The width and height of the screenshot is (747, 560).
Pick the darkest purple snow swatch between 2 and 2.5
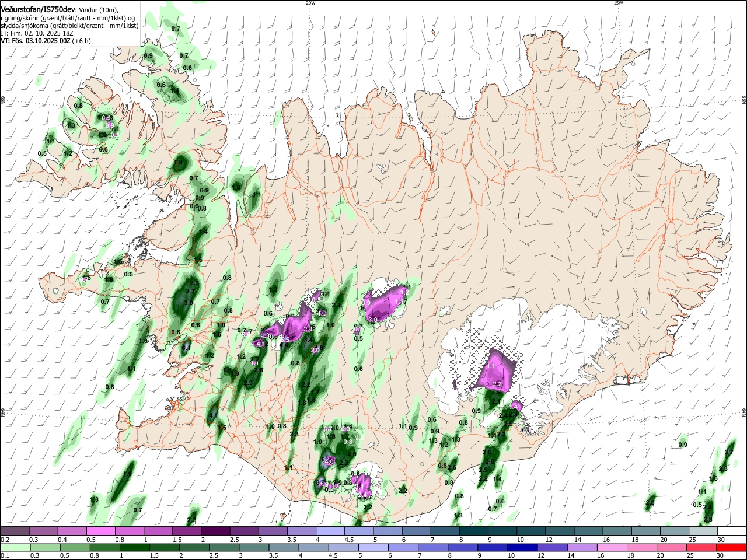point(215,531)
